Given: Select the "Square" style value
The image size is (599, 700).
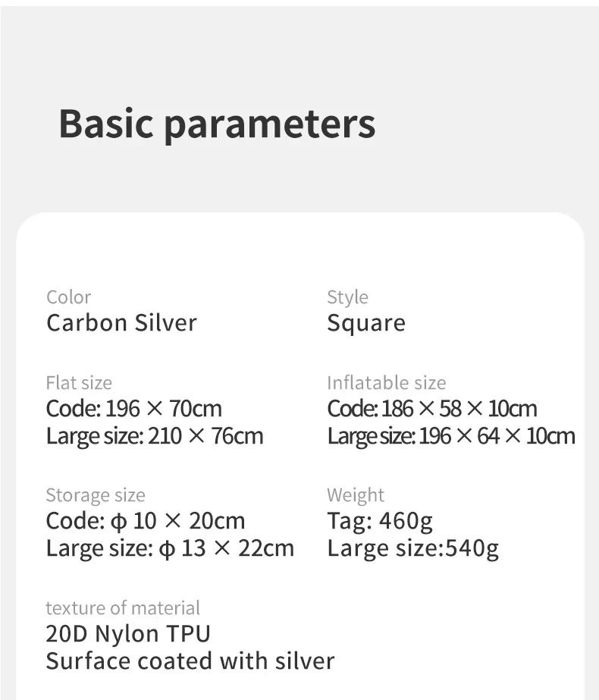Looking at the screenshot, I should 365,324.
